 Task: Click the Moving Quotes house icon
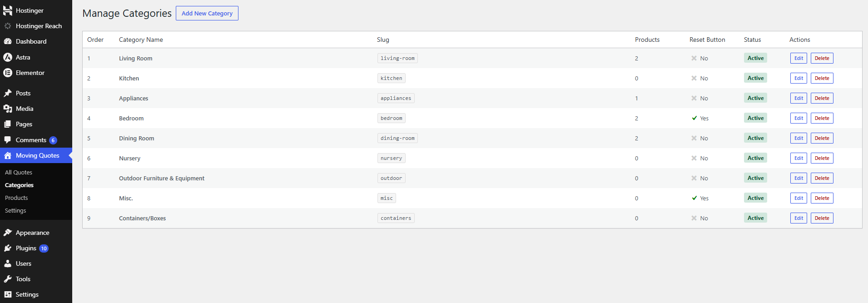coord(8,155)
